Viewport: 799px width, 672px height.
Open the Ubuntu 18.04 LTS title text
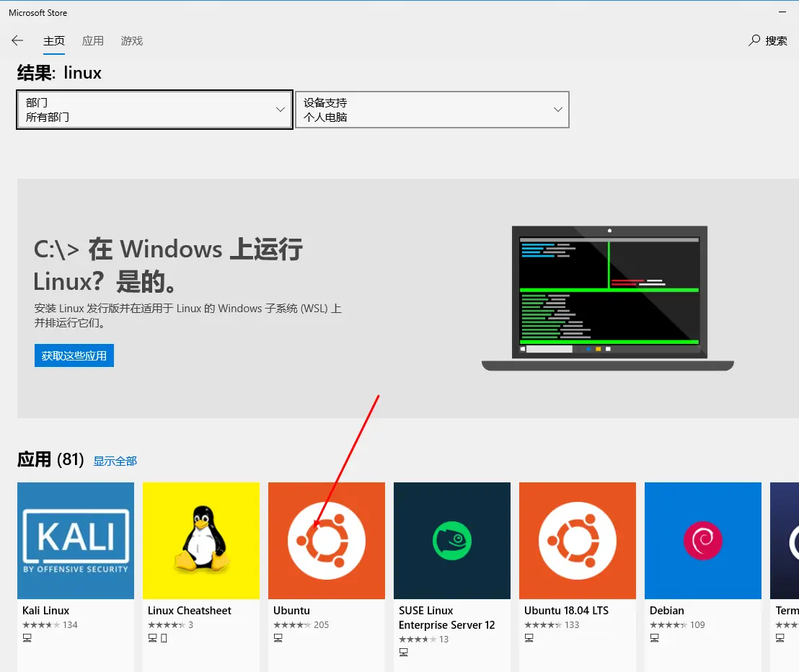click(566, 611)
